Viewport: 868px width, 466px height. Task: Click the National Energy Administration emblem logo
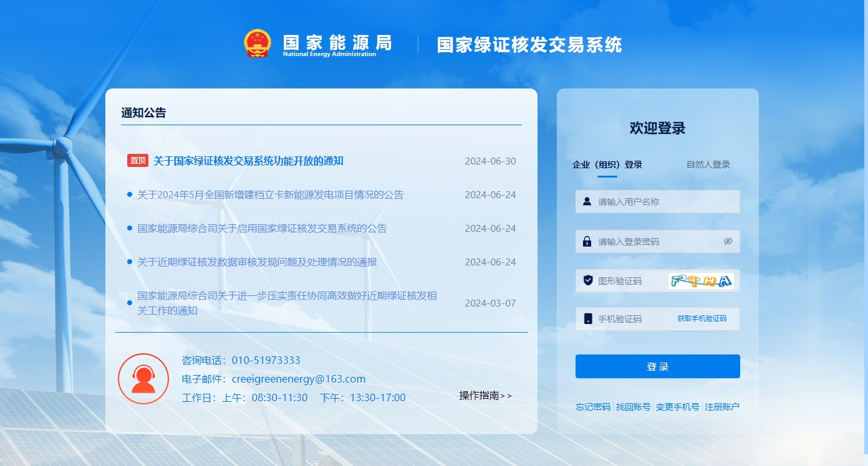[256, 43]
